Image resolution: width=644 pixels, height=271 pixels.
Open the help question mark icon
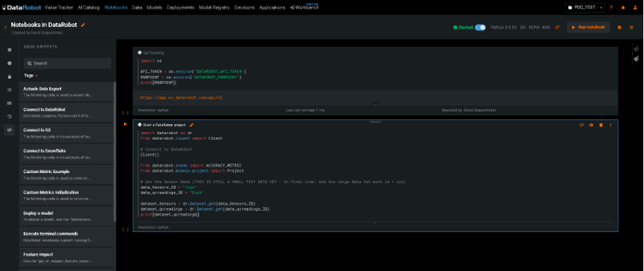tap(611, 7)
